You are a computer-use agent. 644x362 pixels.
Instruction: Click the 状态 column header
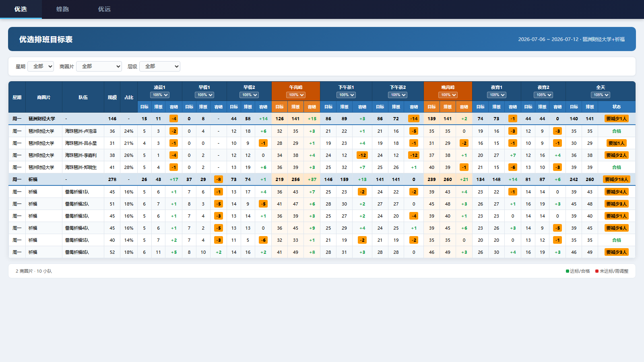[617, 107]
